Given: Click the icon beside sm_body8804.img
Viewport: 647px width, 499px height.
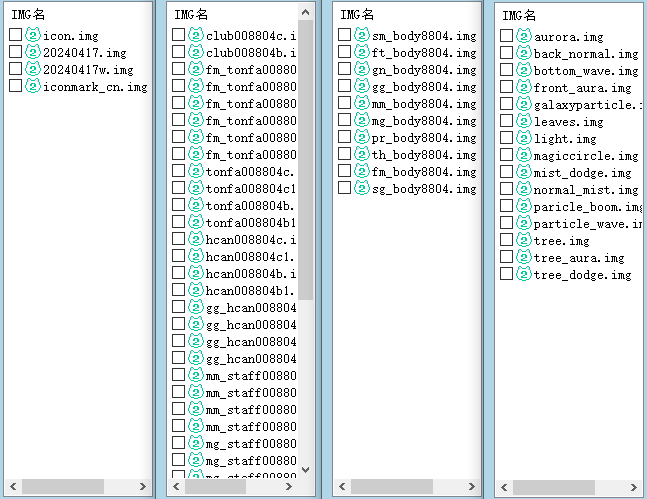Looking at the screenshot, I should tap(361, 35).
